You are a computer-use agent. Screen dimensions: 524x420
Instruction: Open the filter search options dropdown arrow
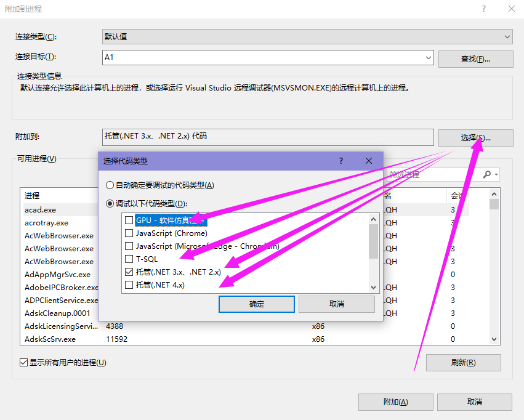pos(496,174)
